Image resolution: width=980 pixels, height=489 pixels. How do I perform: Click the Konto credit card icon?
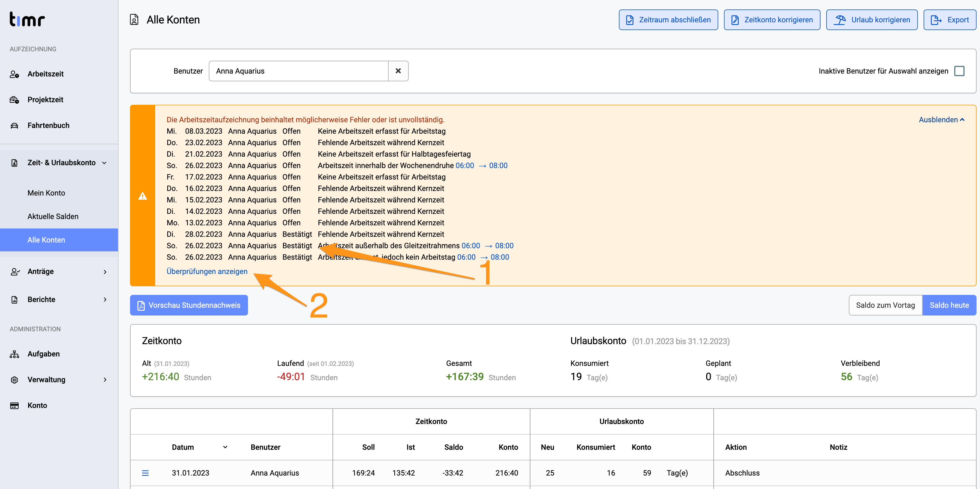pyautogui.click(x=14, y=406)
